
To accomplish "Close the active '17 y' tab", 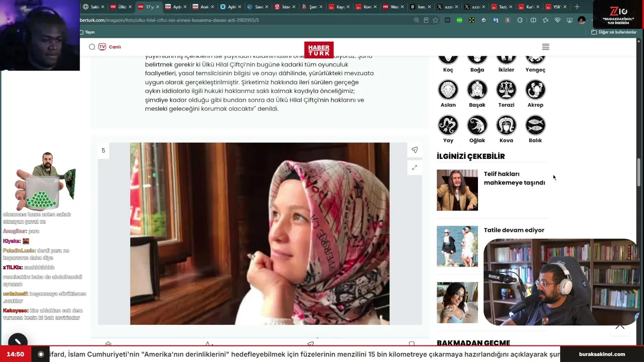I will coord(157,7).
